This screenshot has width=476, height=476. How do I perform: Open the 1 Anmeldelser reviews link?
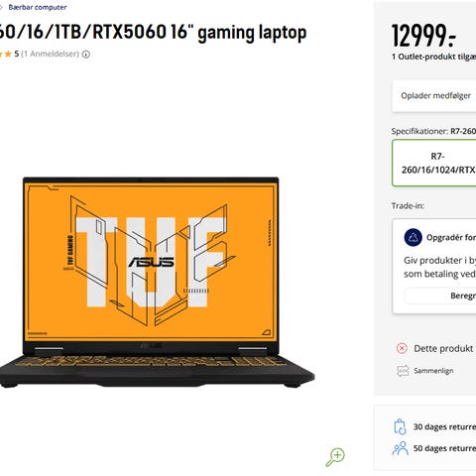[x=51, y=54]
